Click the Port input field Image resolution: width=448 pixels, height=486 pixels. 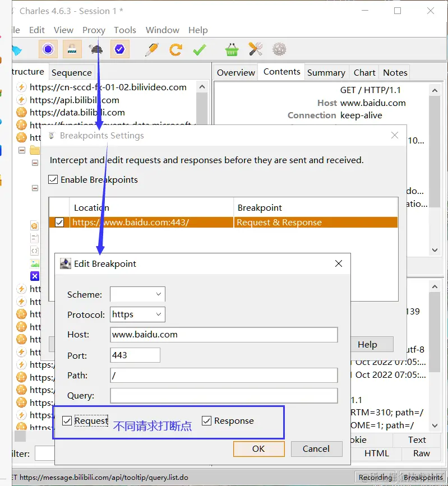pyautogui.click(x=135, y=355)
